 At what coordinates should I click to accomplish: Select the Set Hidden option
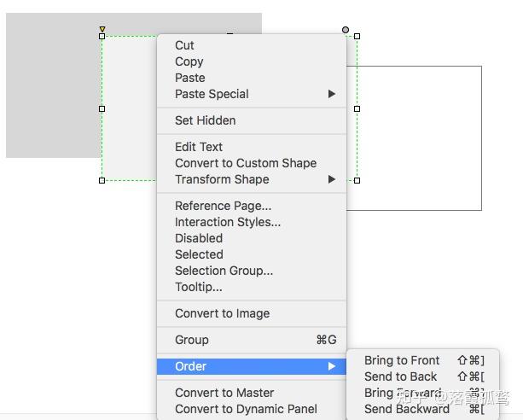205,120
